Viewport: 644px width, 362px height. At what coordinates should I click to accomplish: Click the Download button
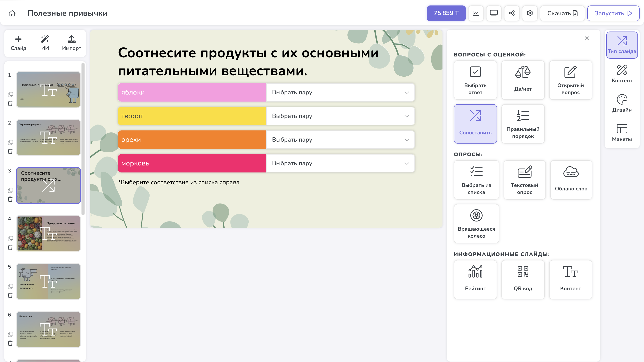(x=562, y=13)
